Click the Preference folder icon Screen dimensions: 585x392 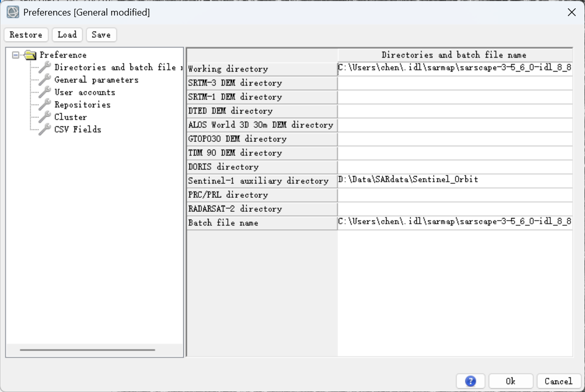(30, 55)
